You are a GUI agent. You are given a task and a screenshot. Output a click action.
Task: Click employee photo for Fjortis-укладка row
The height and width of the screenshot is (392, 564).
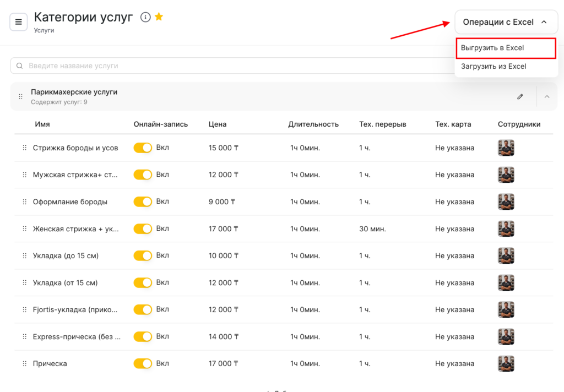(x=506, y=310)
